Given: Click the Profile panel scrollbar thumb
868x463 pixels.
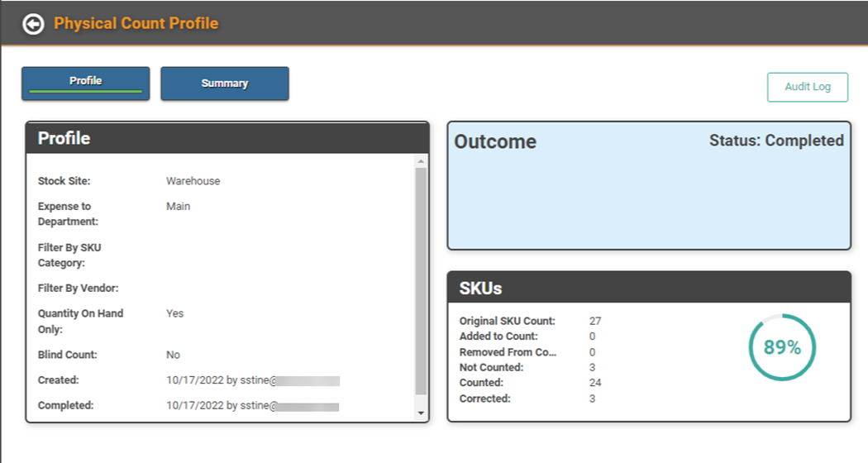Looking at the screenshot, I should [x=421, y=281].
